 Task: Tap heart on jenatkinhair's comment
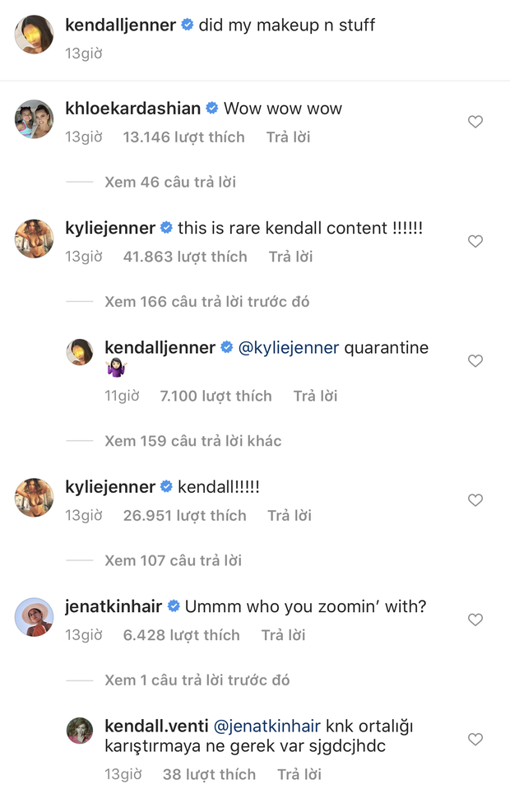point(475,619)
